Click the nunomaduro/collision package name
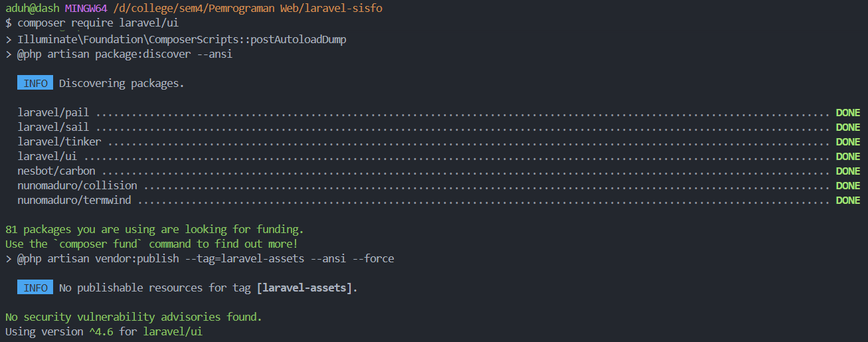The width and height of the screenshot is (868, 342). (x=78, y=185)
